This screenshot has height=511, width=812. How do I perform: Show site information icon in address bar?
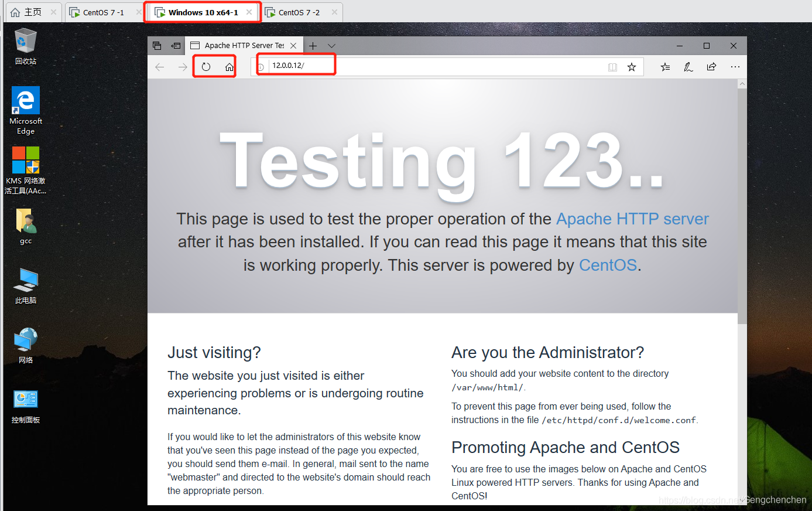261,67
